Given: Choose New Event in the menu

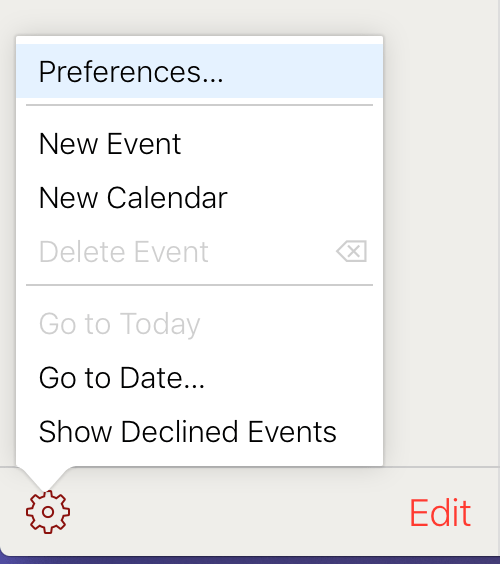Looking at the screenshot, I should (x=199, y=144).
